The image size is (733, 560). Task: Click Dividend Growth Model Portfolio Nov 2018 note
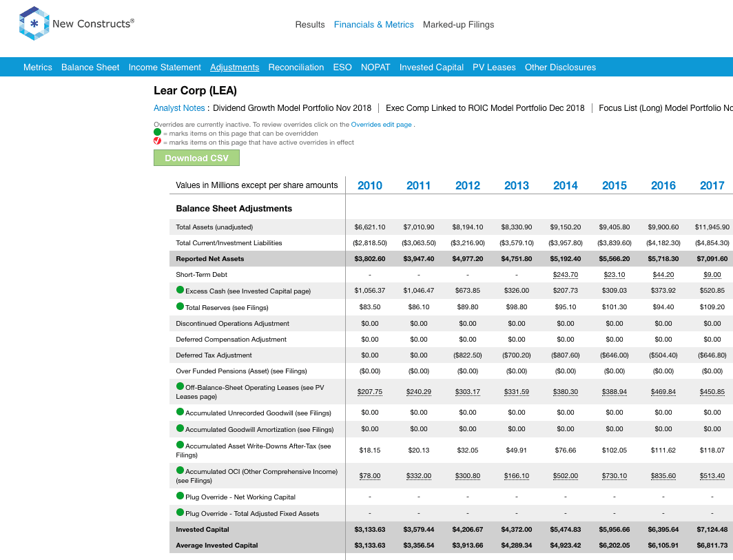pos(292,108)
